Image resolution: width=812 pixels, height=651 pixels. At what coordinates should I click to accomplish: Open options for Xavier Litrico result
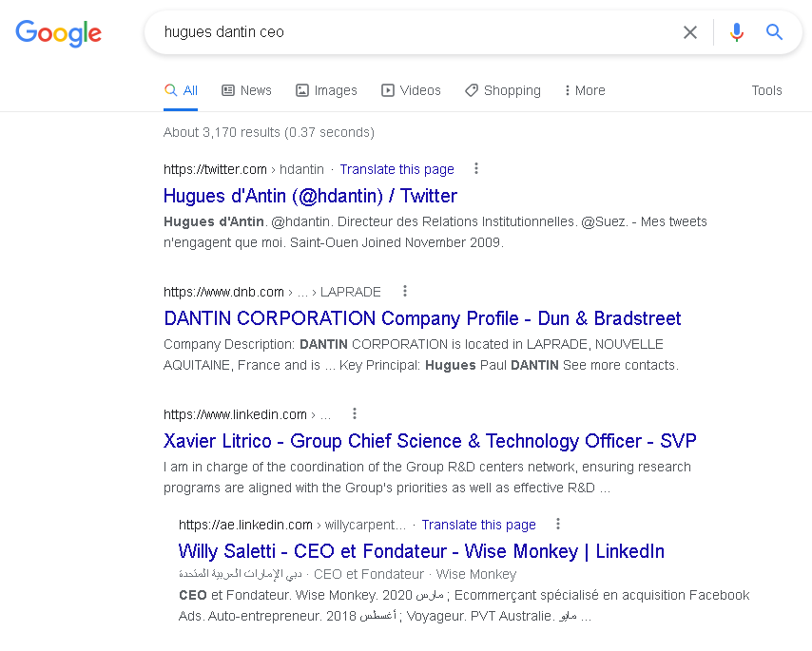pyautogui.click(x=355, y=414)
